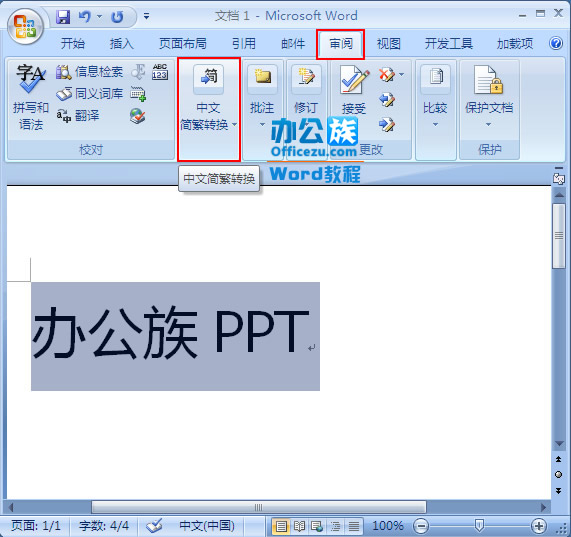Click the vertical scrollbar down arrow
This screenshot has height=537, width=571.
[559, 444]
